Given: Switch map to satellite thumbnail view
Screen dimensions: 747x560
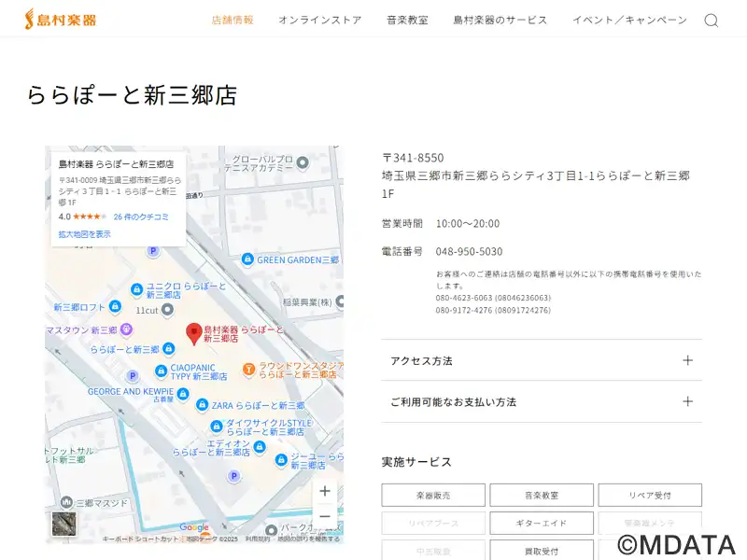Looking at the screenshot, I should pyautogui.click(x=63, y=524).
